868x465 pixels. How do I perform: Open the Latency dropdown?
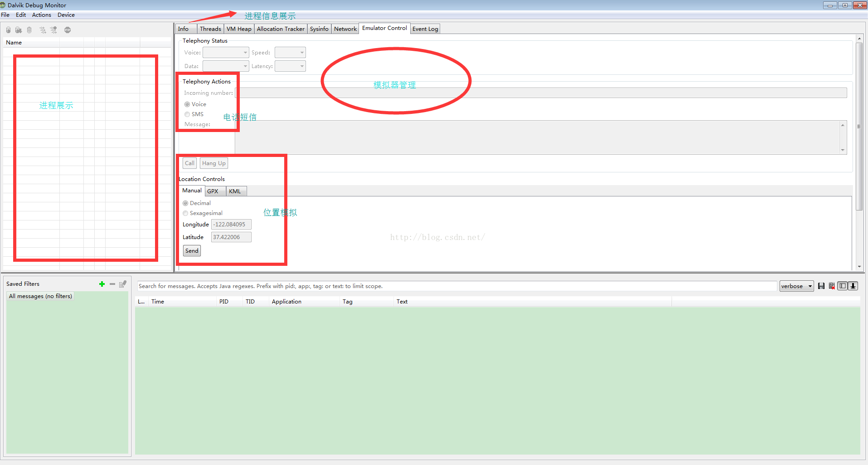(290, 66)
